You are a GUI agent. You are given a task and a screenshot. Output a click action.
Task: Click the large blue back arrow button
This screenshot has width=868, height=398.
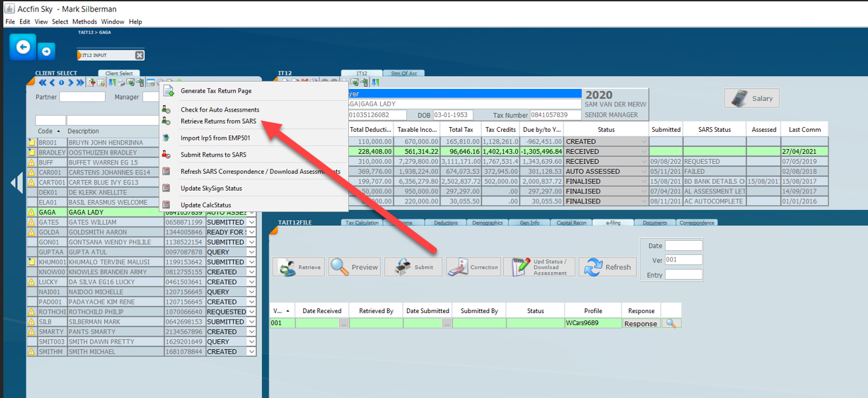[23, 47]
